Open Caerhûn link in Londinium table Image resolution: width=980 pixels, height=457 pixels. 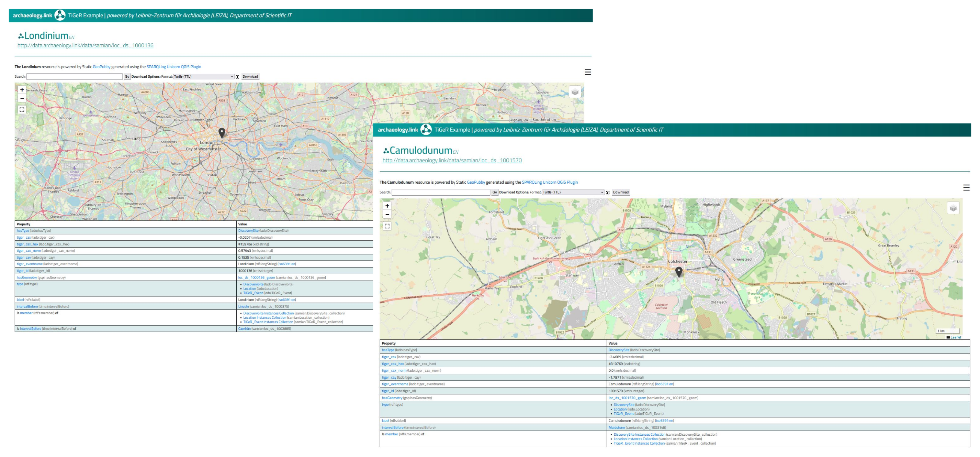tap(245, 329)
